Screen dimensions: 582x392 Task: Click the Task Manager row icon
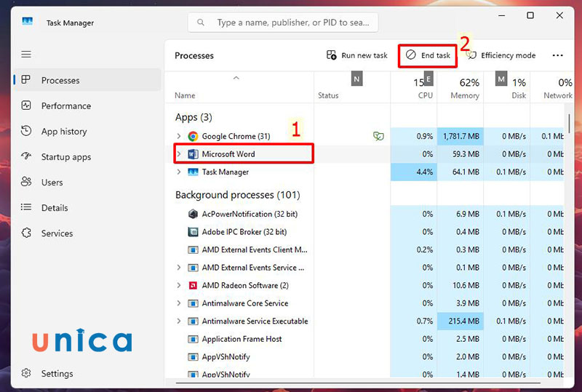[193, 172]
